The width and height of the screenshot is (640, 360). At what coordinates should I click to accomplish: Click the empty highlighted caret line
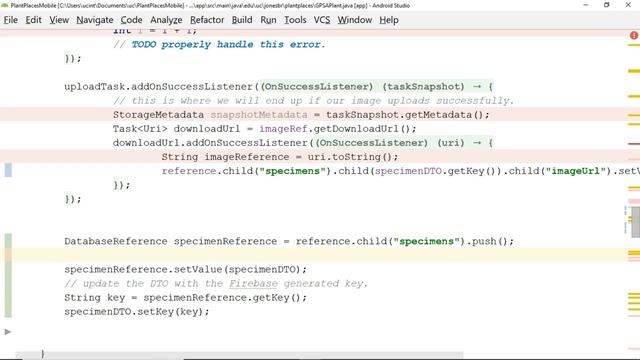[313, 255]
